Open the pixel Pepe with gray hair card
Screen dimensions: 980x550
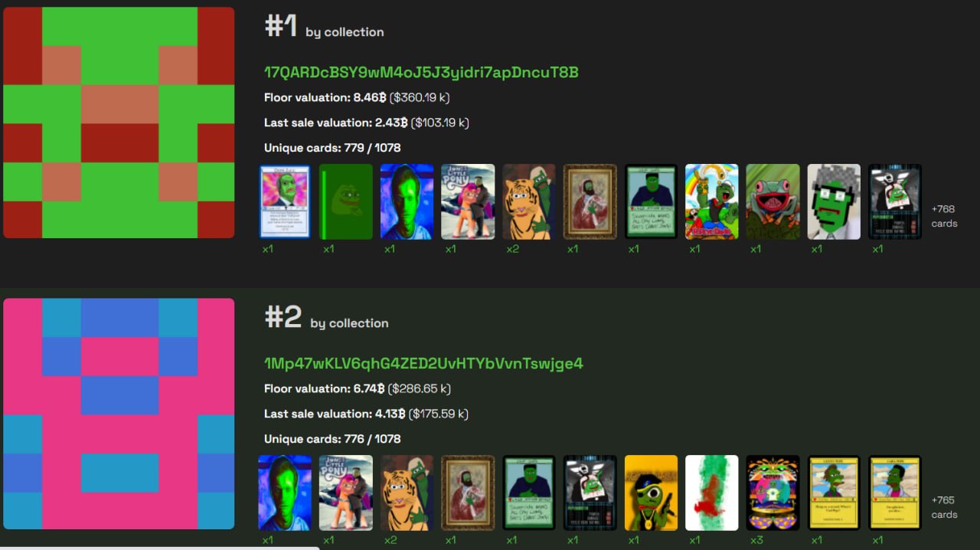click(834, 201)
